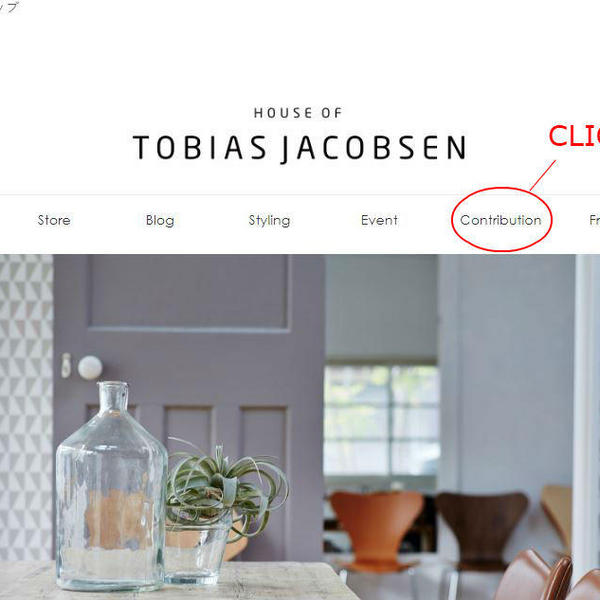
Task: Click the circled Contribution link
Action: (501, 220)
